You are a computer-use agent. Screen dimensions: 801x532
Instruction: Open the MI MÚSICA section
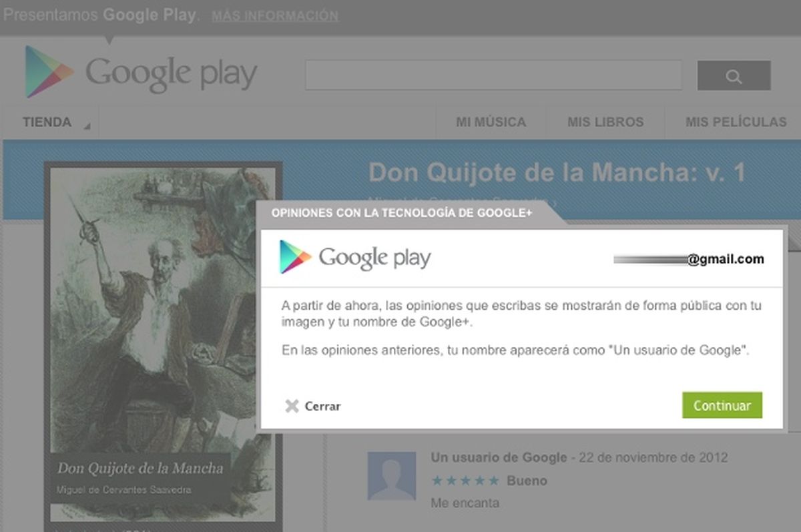(491, 122)
